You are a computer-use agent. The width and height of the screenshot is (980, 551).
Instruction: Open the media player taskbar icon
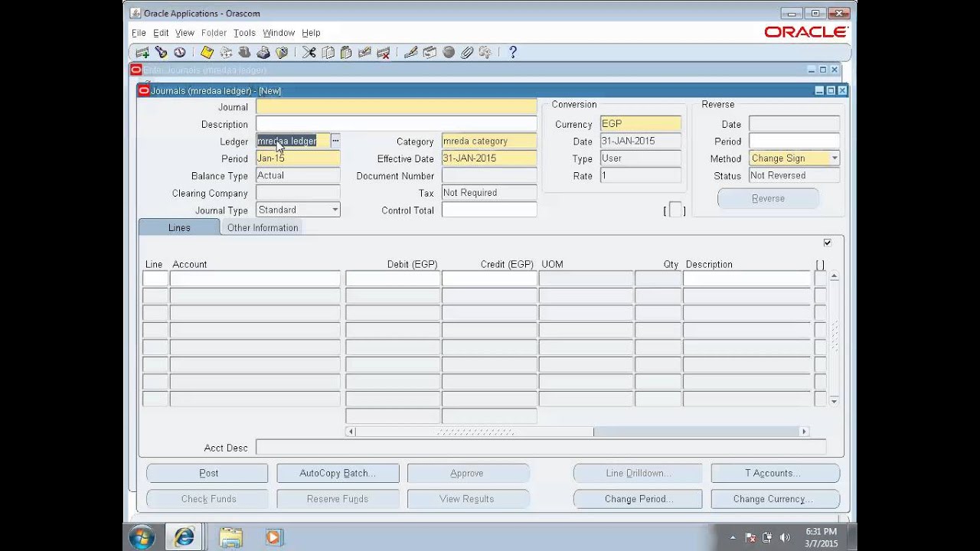[273, 537]
